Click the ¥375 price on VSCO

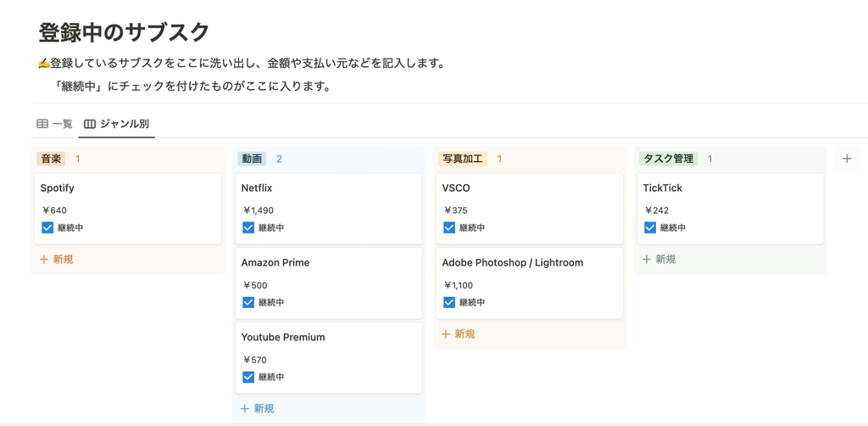click(x=455, y=210)
